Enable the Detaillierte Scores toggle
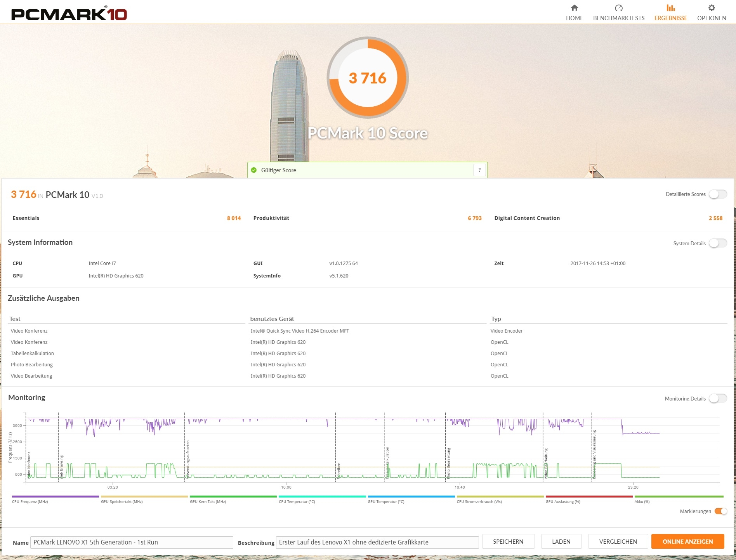The image size is (736, 560). [x=717, y=194]
